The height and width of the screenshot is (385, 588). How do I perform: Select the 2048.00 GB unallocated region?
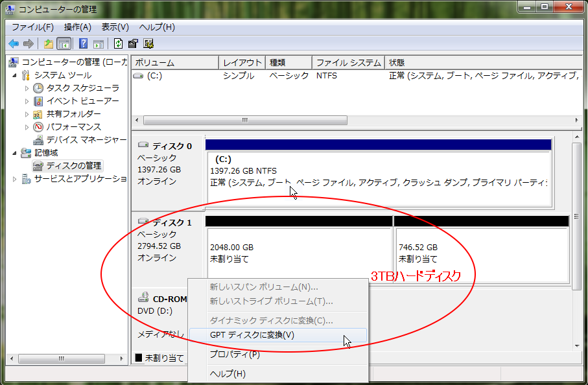[x=298, y=253]
